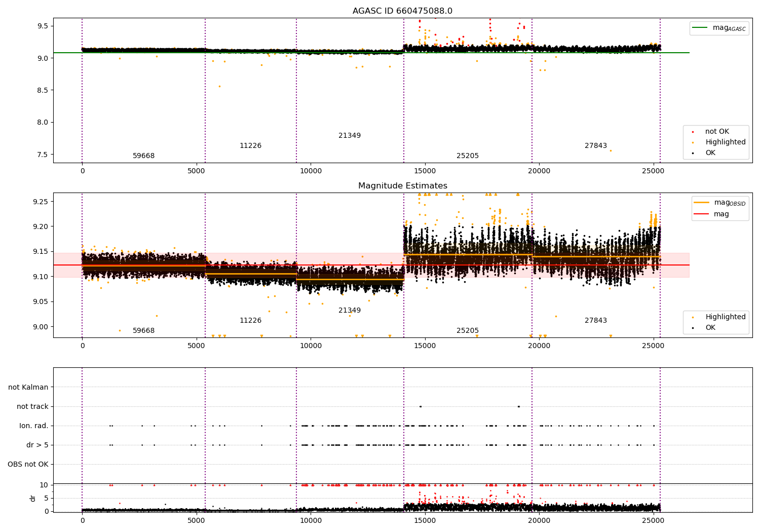Viewport: 760px width, 532px height.
Task: Click the 8.0 y-axis tick label
Action: 43,122
